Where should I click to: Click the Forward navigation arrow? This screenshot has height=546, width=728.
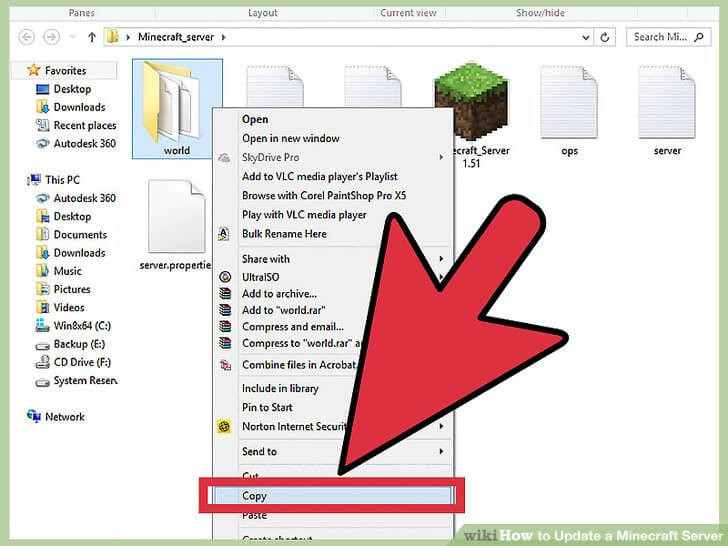point(52,37)
